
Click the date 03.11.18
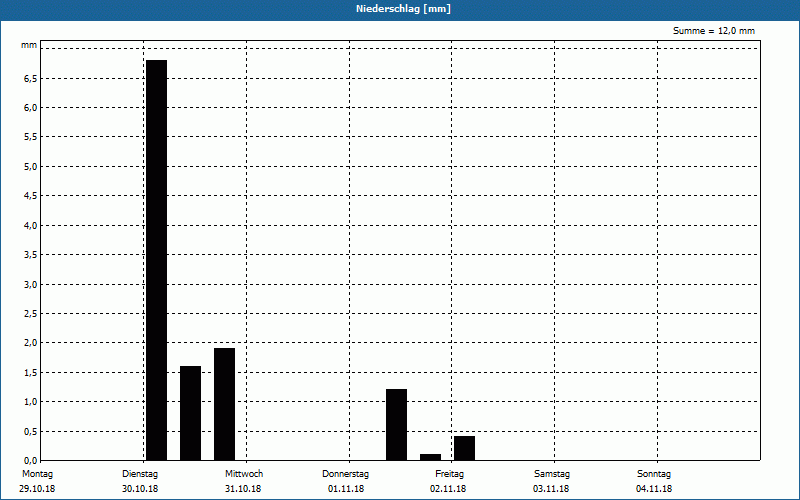tap(551, 489)
